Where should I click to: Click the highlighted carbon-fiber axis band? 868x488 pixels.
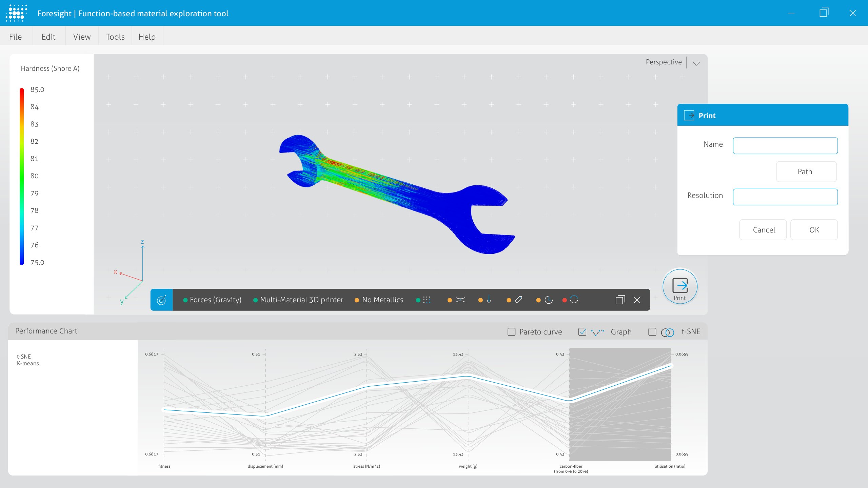(x=620, y=404)
